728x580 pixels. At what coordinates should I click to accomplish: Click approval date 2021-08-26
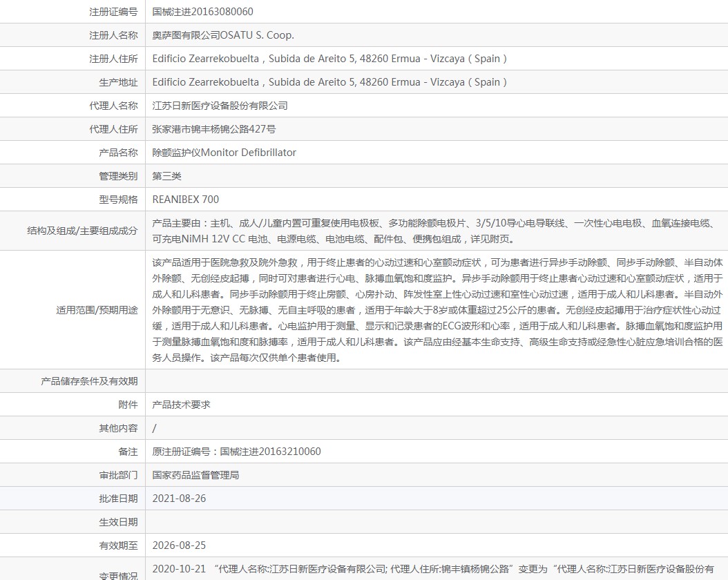[179, 499]
